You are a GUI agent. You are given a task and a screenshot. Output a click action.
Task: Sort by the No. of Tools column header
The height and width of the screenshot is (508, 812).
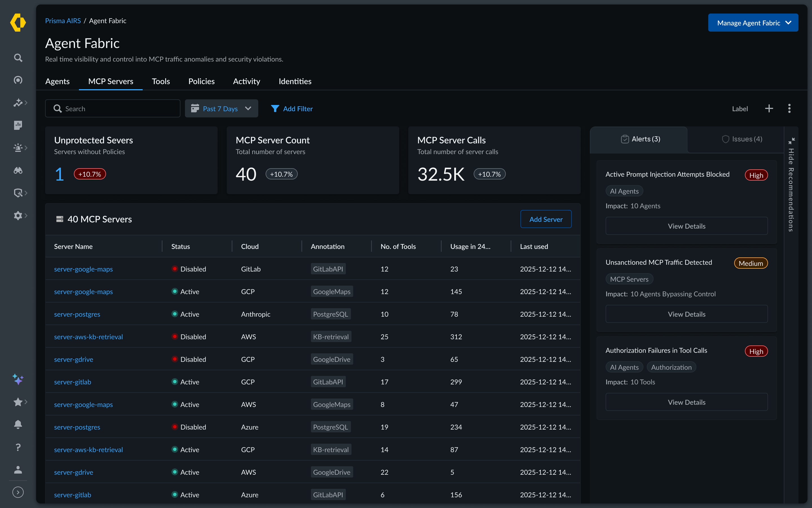(398, 246)
